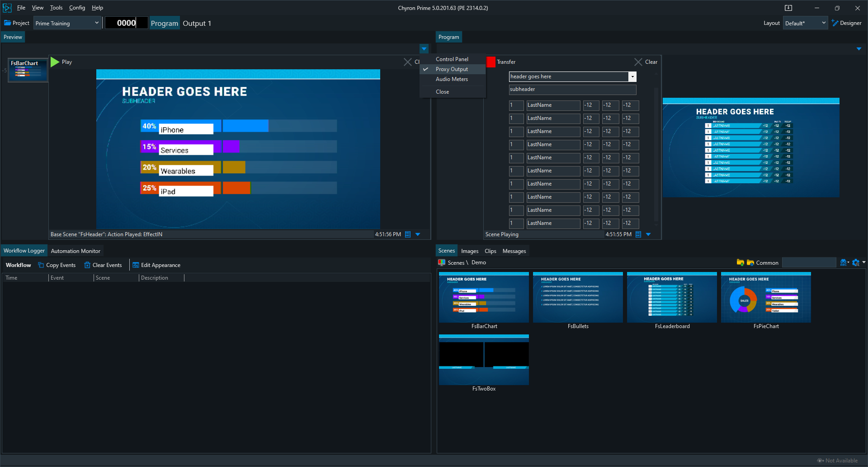Screen dimensions: 868x467
Task: Open Designer via the pencil icon
Action: pyautogui.click(x=835, y=23)
